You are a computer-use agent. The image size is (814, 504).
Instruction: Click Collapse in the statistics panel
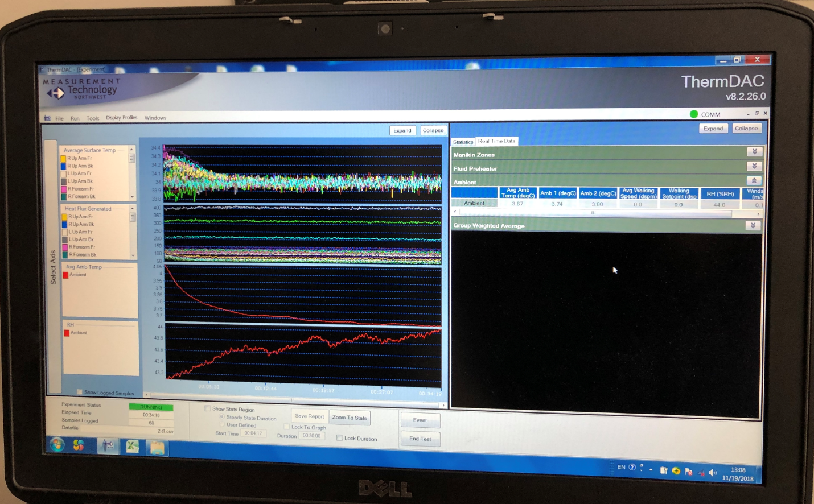(x=746, y=129)
